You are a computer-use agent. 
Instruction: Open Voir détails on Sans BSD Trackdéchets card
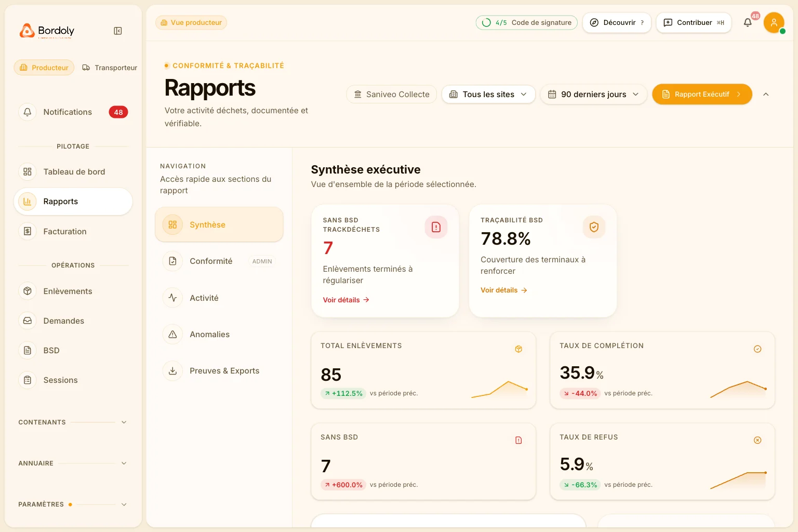pyautogui.click(x=346, y=300)
